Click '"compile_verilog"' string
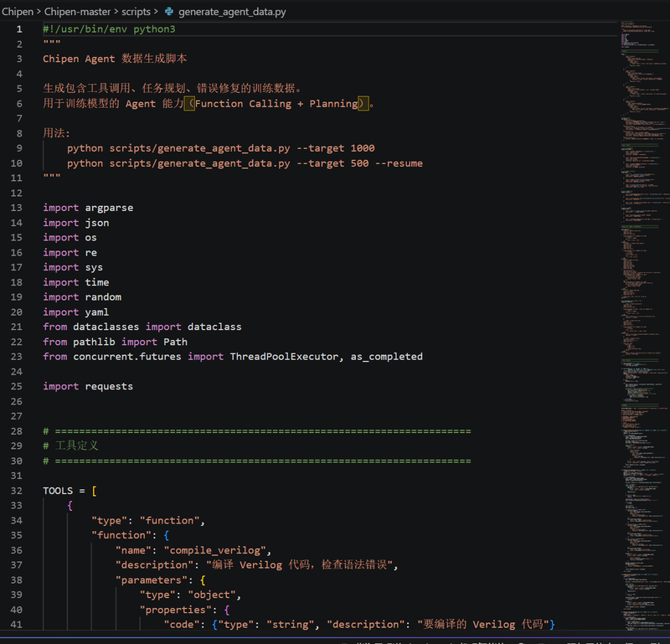The height and width of the screenshot is (644, 670). point(214,550)
